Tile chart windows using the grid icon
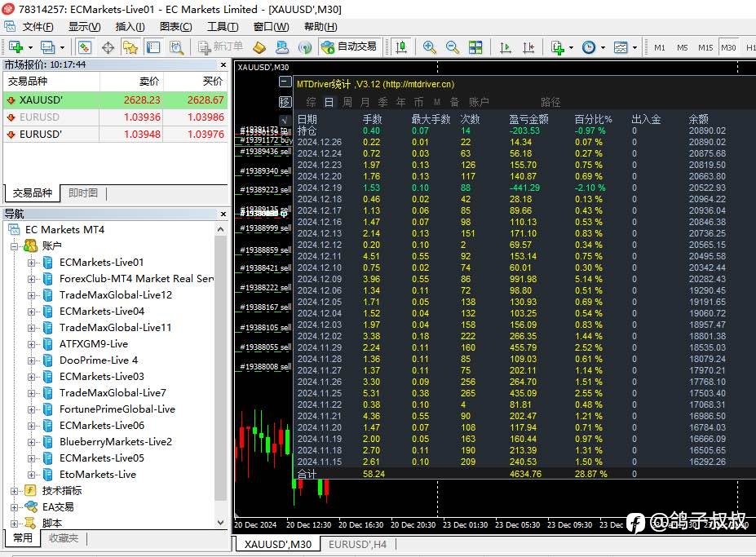Image resolution: width=756 pixels, height=557 pixels. tap(475, 46)
